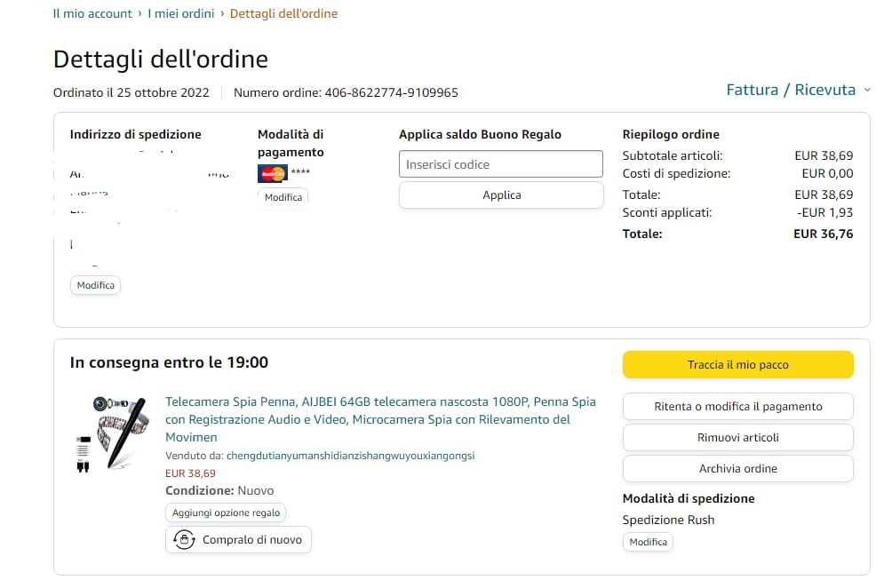Click Traccia il mio pacco button
The height and width of the screenshot is (588, 884).
pos(737,365)
